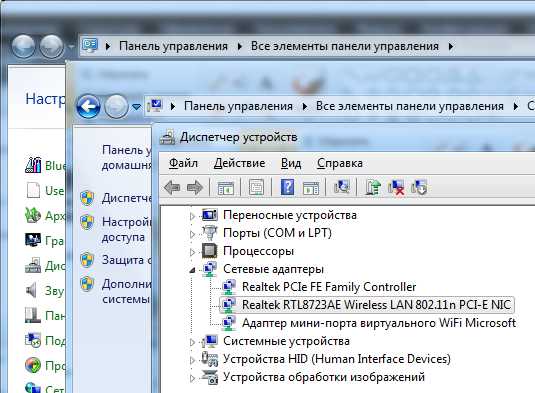
Task: Click blue Back button in System window
Action: point(88,106)
